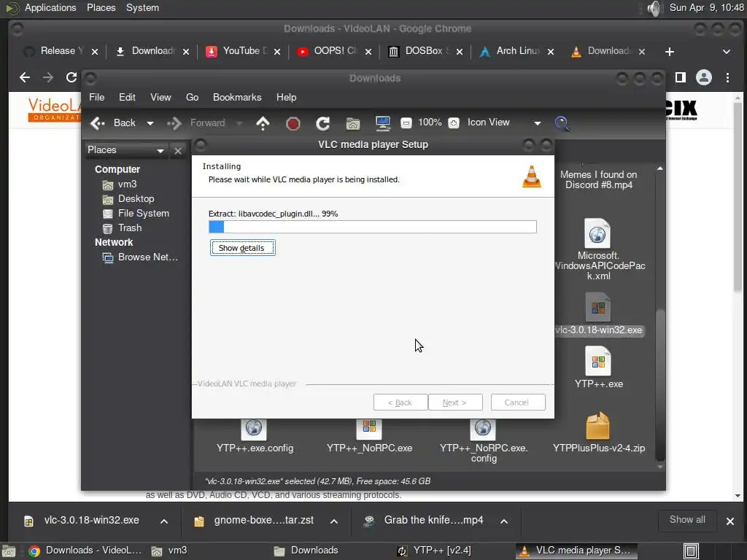Open the Help menu

click(286, 97)
